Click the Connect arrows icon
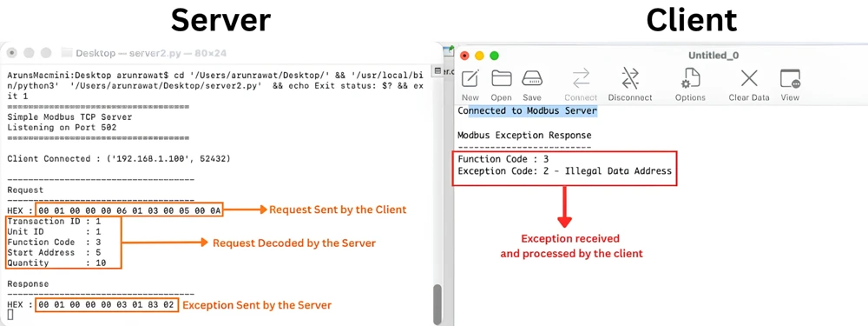 581,78
